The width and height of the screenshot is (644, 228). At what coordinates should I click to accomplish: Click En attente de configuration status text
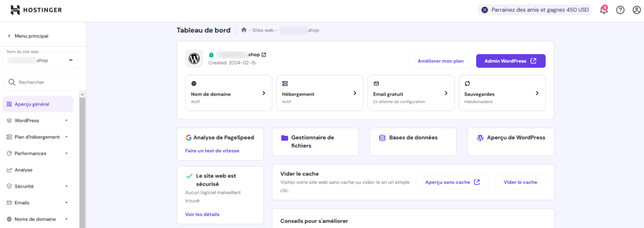click(399, 102)
